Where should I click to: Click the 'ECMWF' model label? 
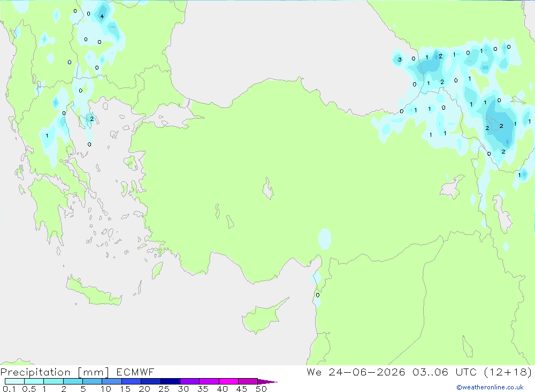(135, 372)
